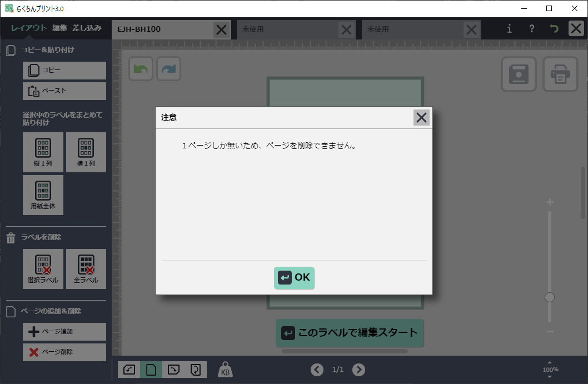Image resolution: width=588 pixels, height=384 pixels.
Task: Open the help question mark icon
Action: point(532,28)
